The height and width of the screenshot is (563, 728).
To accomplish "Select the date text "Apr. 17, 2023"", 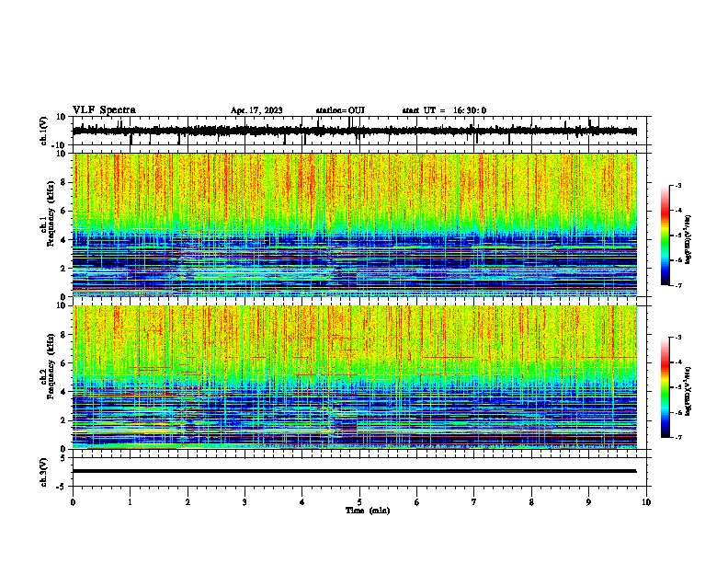I will click(256, 110).
